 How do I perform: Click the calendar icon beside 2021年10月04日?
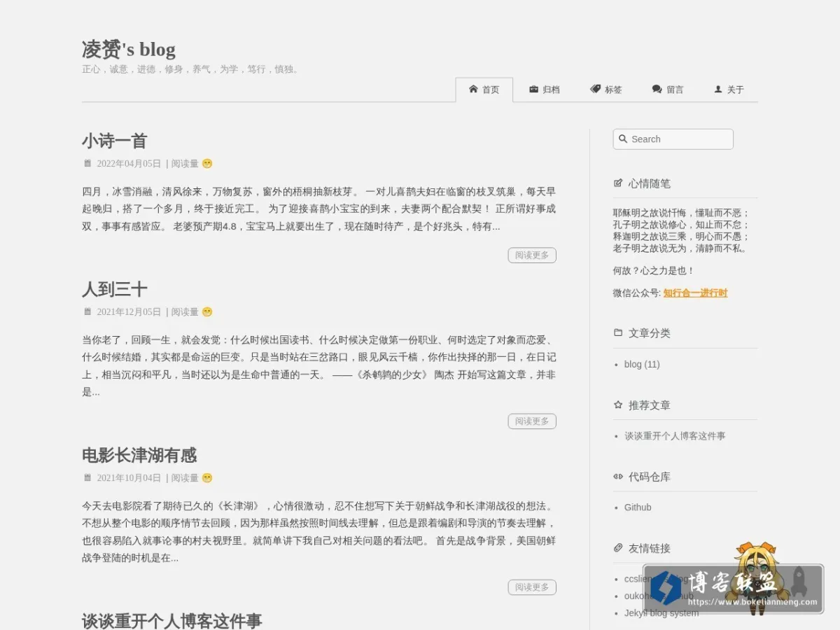(x=87, y=477)
